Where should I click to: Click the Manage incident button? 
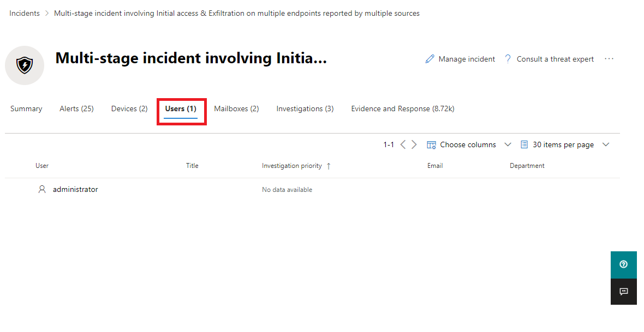pos(460,59)
